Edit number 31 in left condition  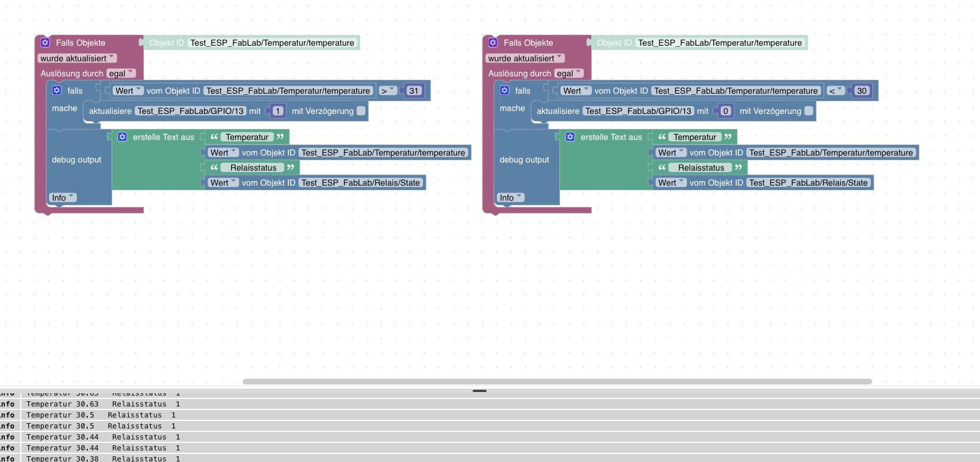pyautogui.click(x=414, y=90)
